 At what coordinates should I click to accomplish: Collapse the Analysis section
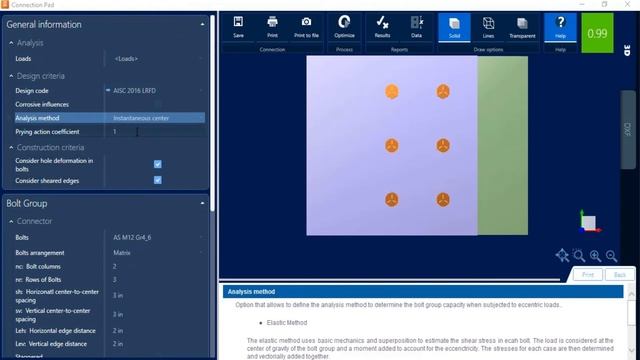pyautogui.click(x=11, y=43)
